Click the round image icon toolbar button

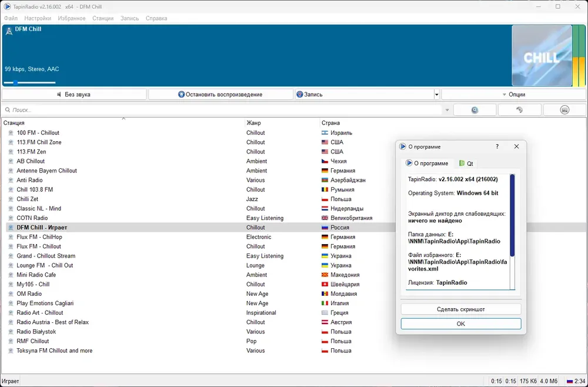pyautogui.click(x=564, y=110)
